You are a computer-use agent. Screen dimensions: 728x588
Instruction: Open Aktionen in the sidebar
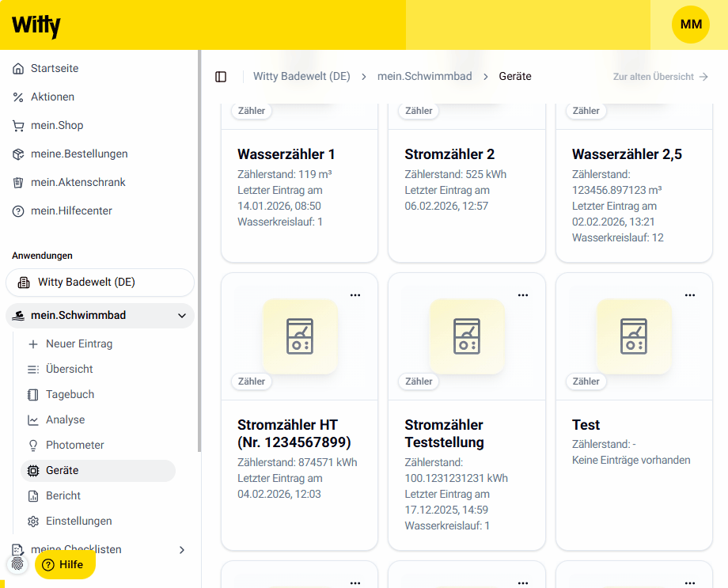coord(52,97)
